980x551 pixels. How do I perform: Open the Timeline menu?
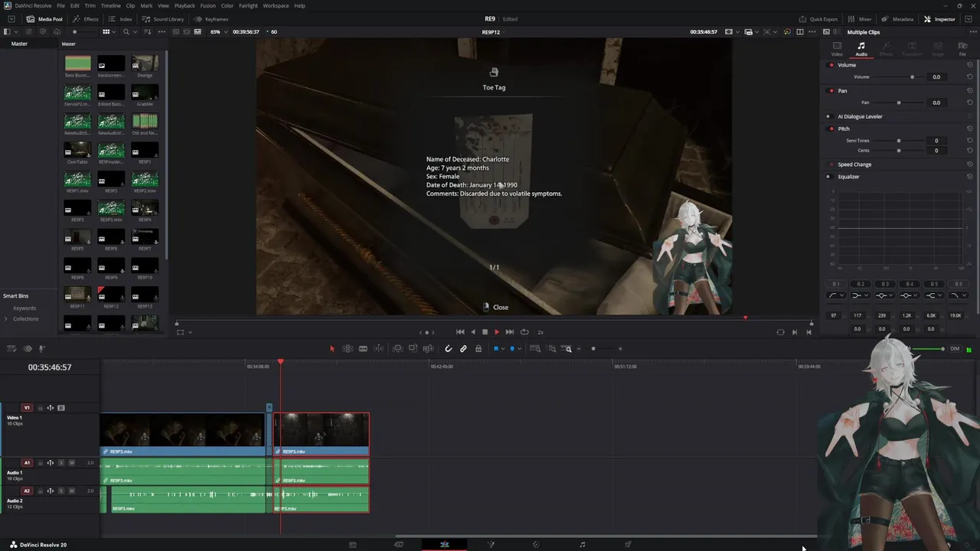[111, 5]
